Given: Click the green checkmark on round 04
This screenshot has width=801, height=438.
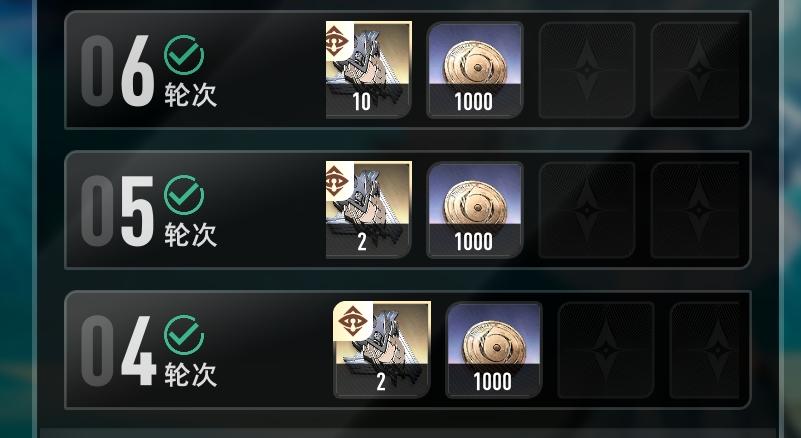Looking at the screenshot, I should (x=184, y=335).
